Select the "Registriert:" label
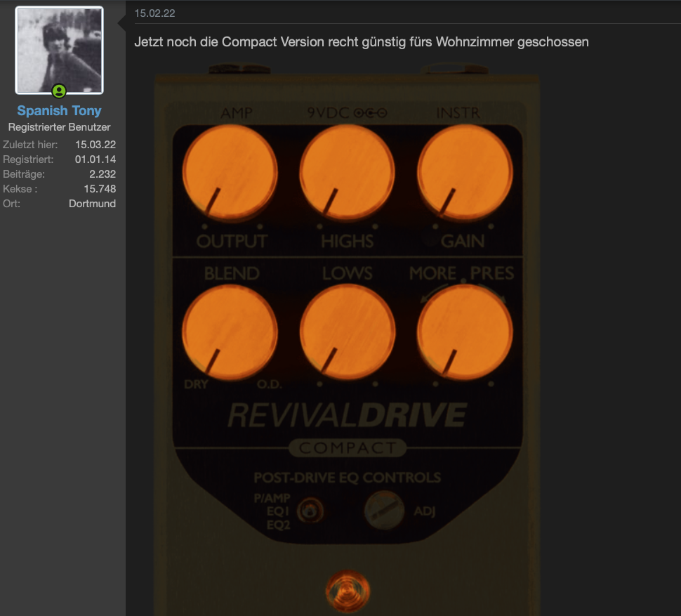Viewport: 681px width, 616px height. (28, 159)
